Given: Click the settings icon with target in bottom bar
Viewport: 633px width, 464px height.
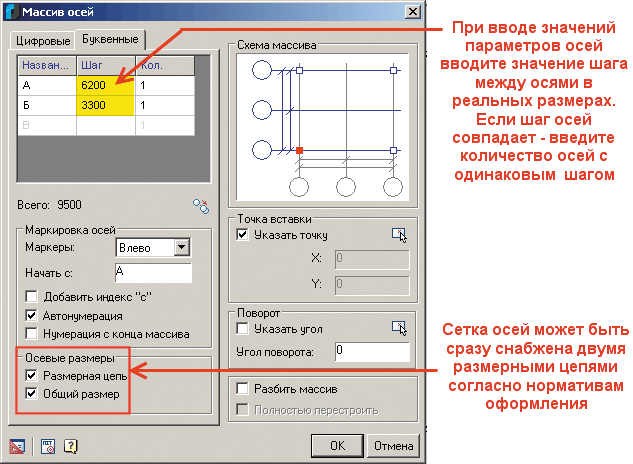Looking at the screenshot, I should point(48,446).
